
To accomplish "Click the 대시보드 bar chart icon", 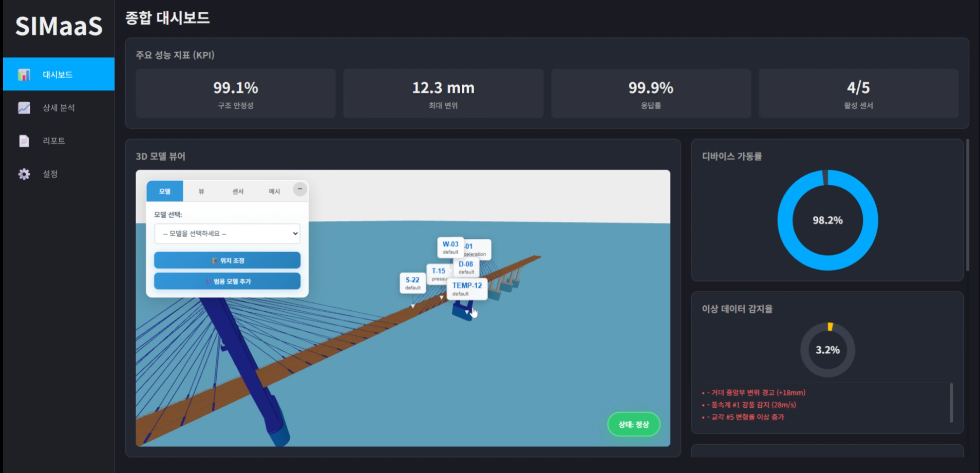I will [x=24, y=74].
